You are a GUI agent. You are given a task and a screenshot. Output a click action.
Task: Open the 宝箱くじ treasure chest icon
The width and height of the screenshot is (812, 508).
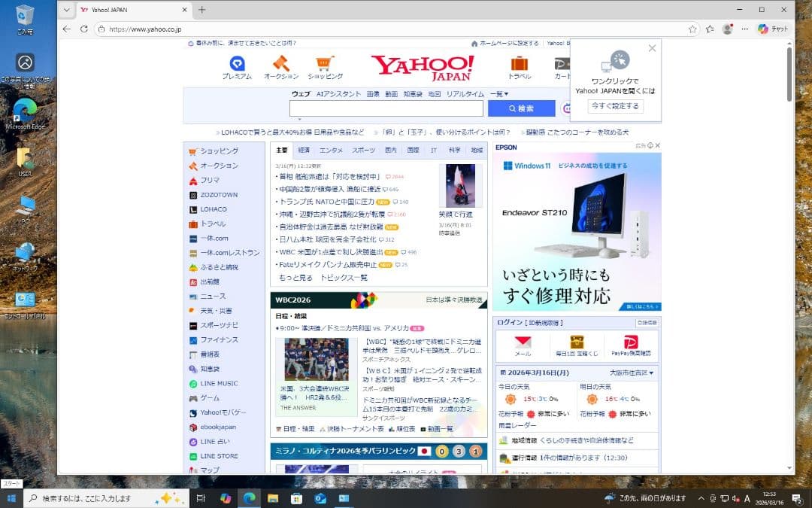(x=577, y=342)
